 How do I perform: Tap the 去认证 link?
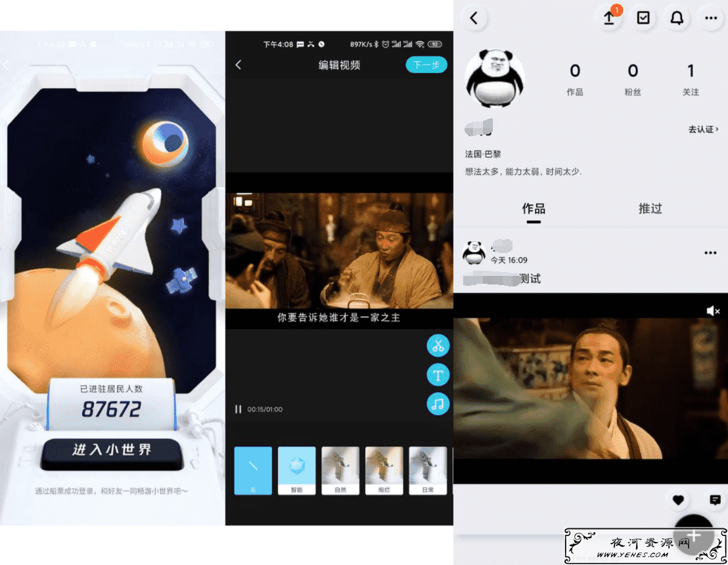(x=703, y=129)
